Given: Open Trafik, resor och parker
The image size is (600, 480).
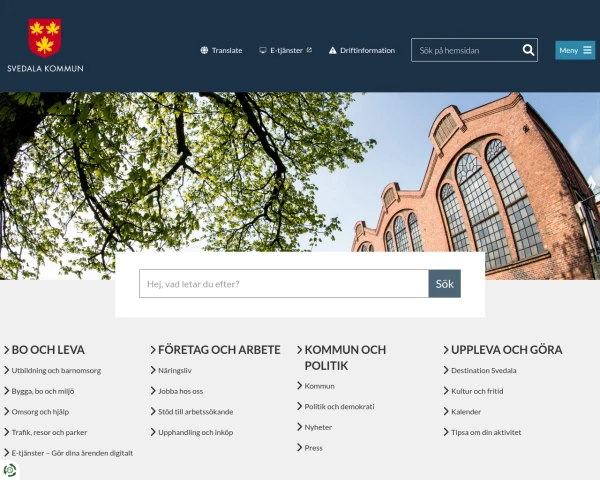Looking at the screenshot, I should point(49,432).
